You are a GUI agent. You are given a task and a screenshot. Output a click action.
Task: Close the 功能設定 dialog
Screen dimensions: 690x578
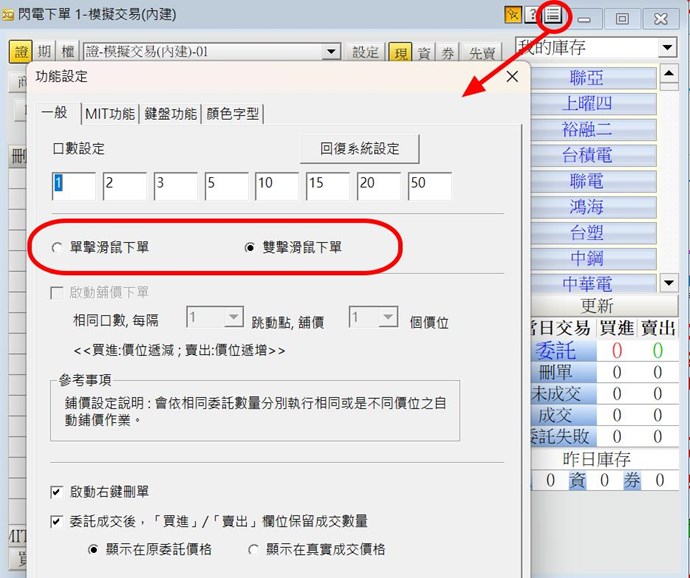coord(512,76)
